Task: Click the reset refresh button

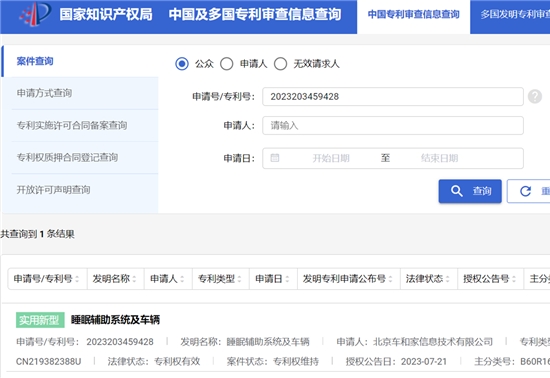Action: tap(528, 191)
